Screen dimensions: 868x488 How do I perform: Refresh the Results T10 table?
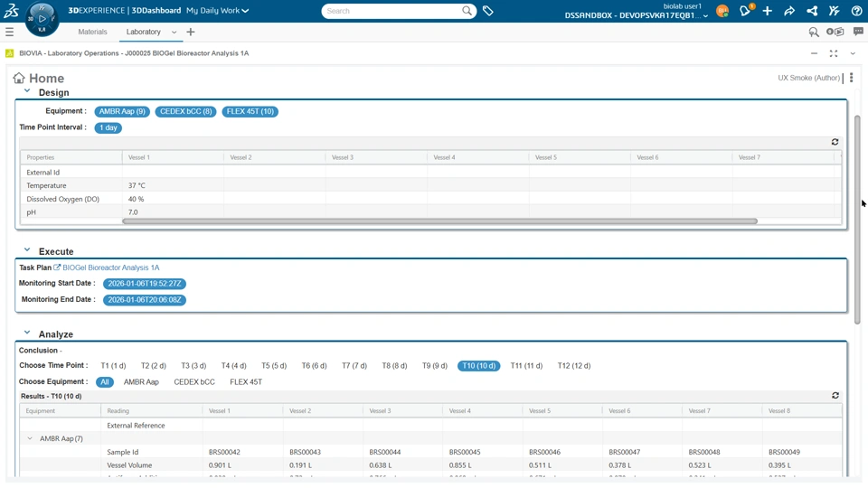pyautogui.click(x=835, y=396)
